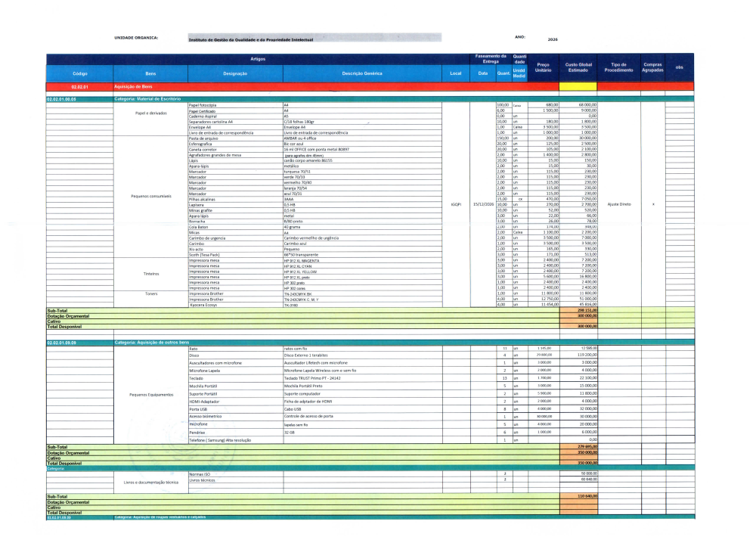Screen dimensions: 756x540
Task: Select the Designação column header
Action: pyautogui.click(x=235, y=73)
